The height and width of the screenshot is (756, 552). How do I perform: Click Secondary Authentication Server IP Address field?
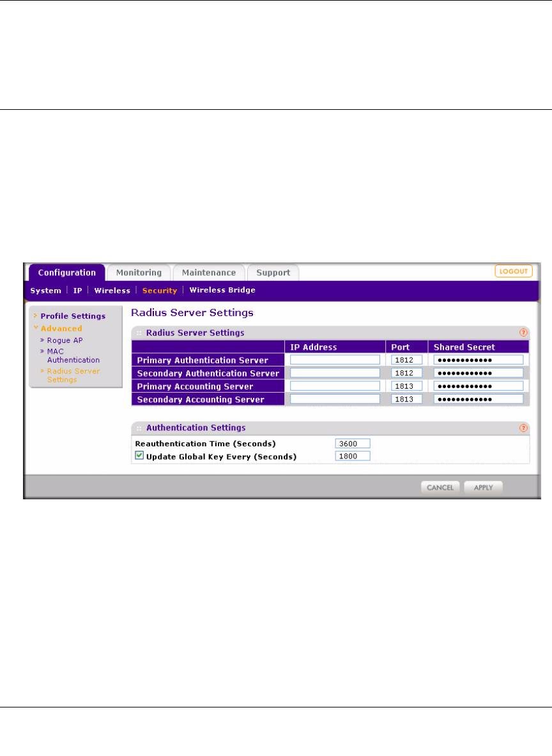coord(335,373)
